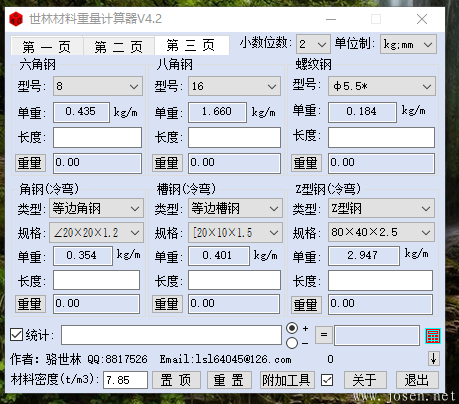Click the 六角钢 长度 input field
This screenshot has height=404, width=459.
pyautogui.click(x=97, y=137)
